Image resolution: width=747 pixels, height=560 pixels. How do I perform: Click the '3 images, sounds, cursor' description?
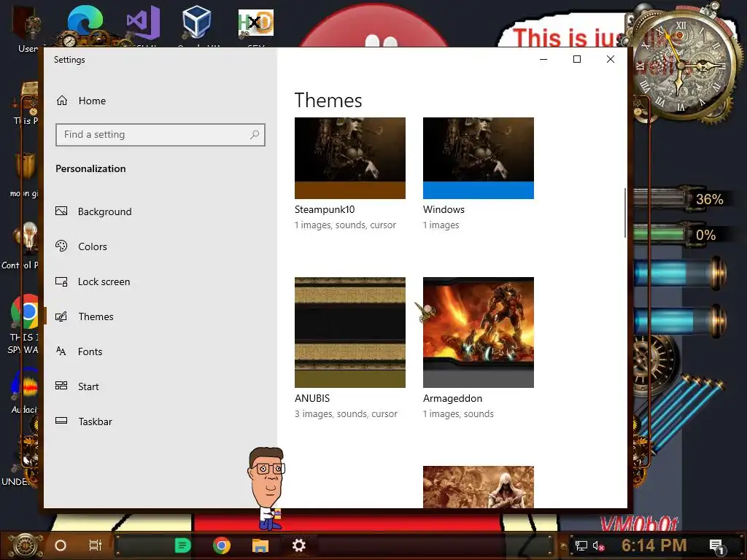click(x=346, y=414)
